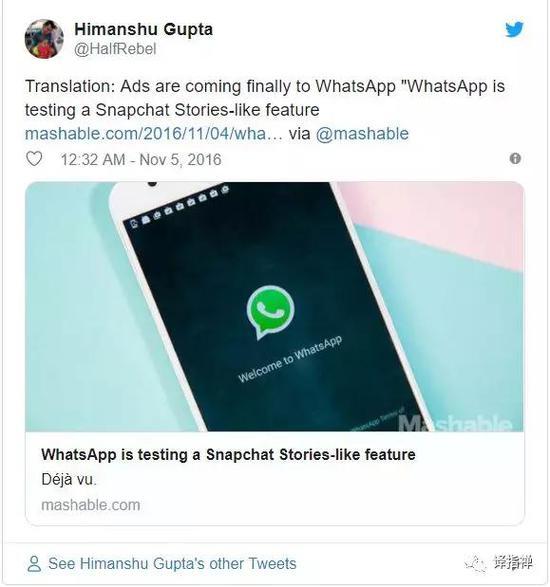
Task: Click the mashable.com domain in card
Action: (x=91, y=505)
